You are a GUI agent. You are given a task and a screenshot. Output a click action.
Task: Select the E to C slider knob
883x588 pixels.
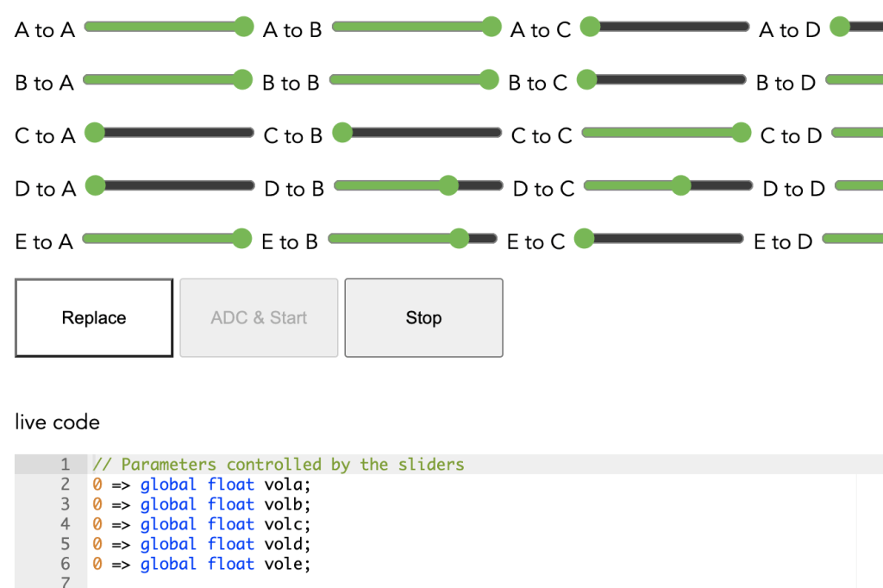click(584, 239)
